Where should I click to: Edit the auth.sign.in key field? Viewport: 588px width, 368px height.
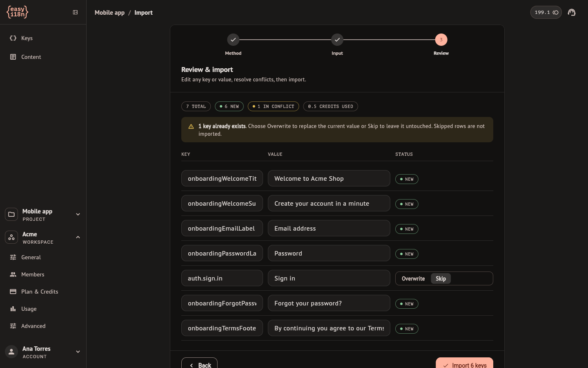(x=222, y=278)
